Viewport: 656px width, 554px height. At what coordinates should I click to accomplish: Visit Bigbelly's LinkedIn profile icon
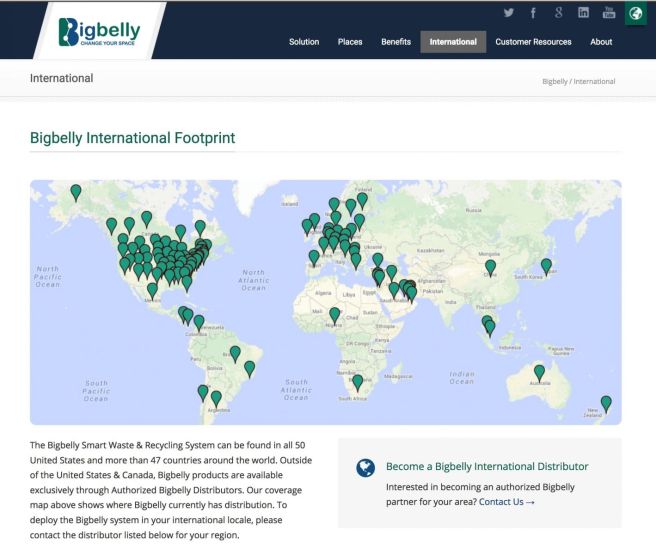(584, 13)
